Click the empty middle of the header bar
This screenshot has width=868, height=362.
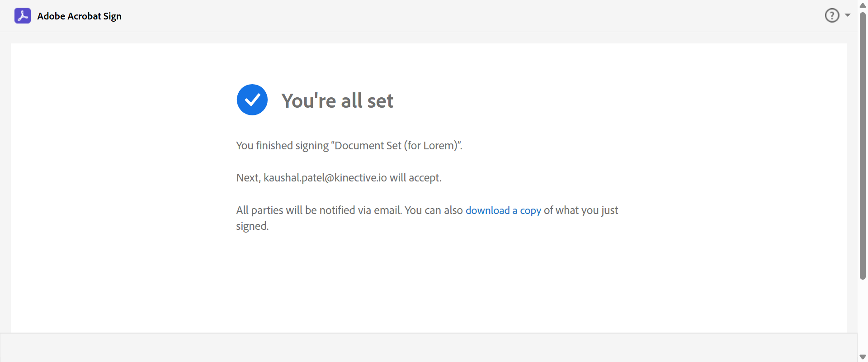coord(452,16)
